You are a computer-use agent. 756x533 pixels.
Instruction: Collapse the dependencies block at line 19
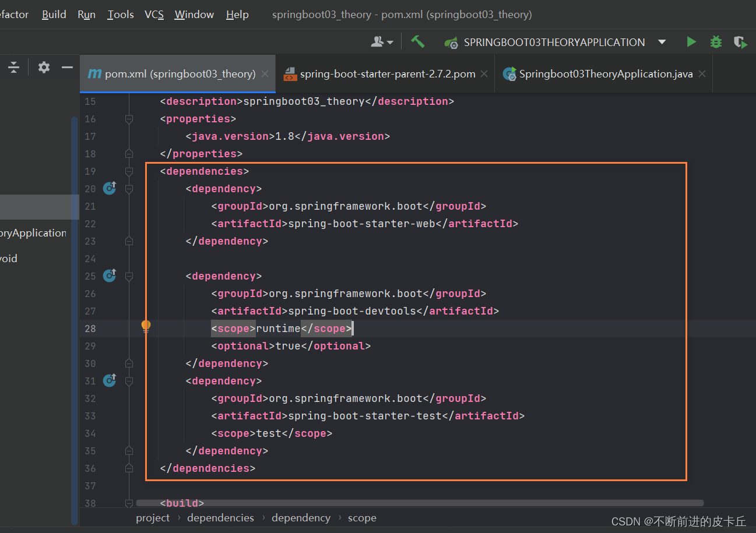click(129, 171)
